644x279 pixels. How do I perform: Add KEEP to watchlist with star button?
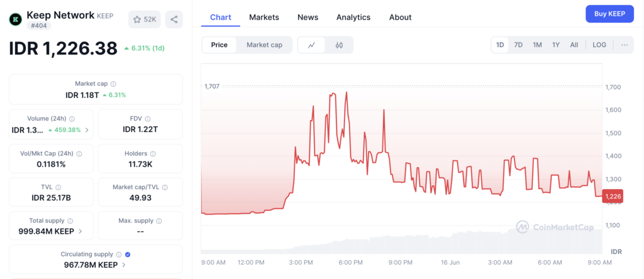(x=144, y=19)
